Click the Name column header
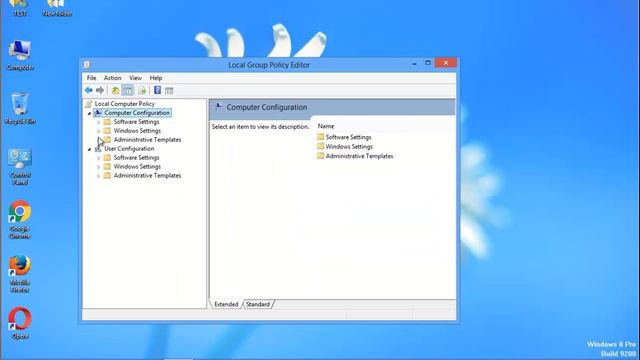The width and height of the screenshot is (640, 360). [x=326, y=126]
